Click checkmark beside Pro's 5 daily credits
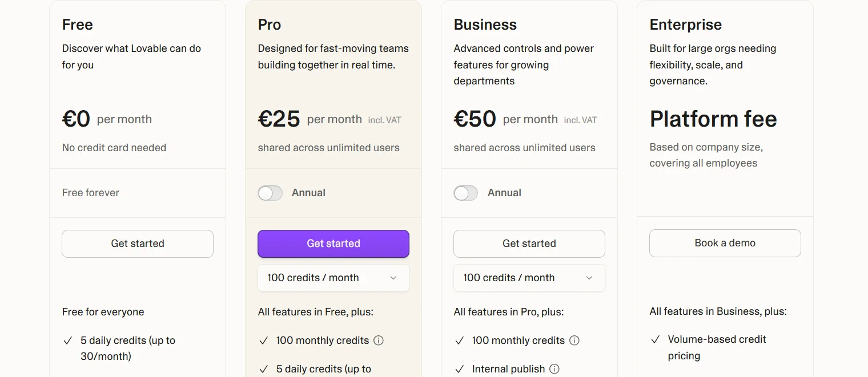 pyautogui.click(x=263, y=369)
